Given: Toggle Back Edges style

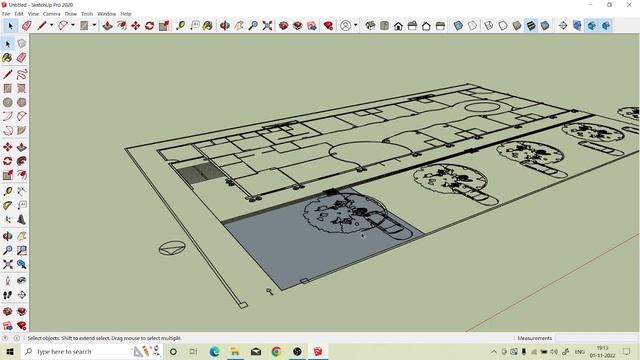Looking at the screenshot, I should tap(472, 26).
